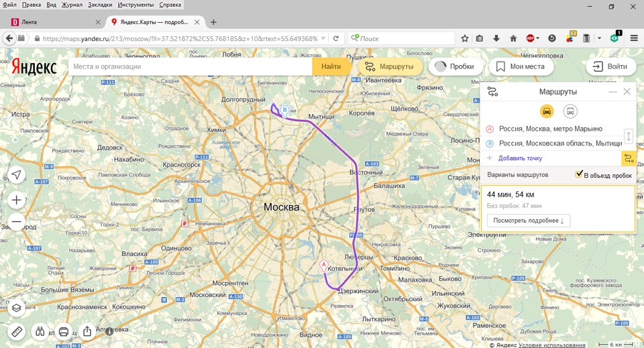Open the Правка menu
644x348 pixels.
32,5
